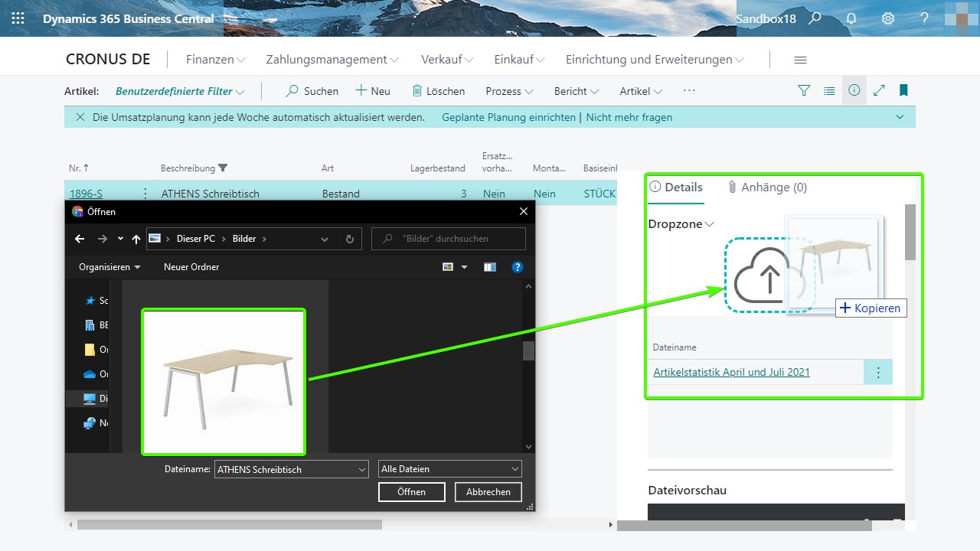The height and width of the screenshot is (551, 980).
Task: Click Nicht mehr fragen link
Action: (x=629, y=117)
